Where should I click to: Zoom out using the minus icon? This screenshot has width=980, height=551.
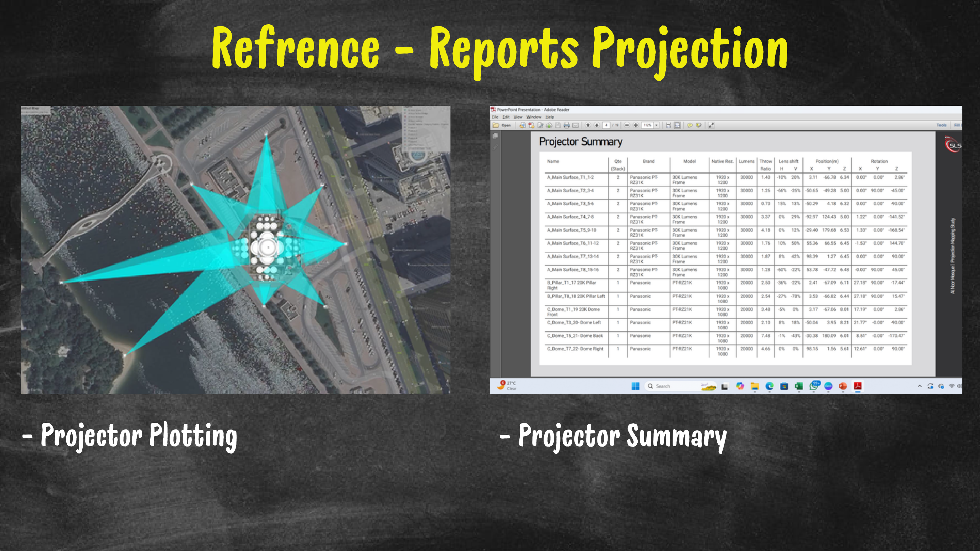tap(627, 125)
